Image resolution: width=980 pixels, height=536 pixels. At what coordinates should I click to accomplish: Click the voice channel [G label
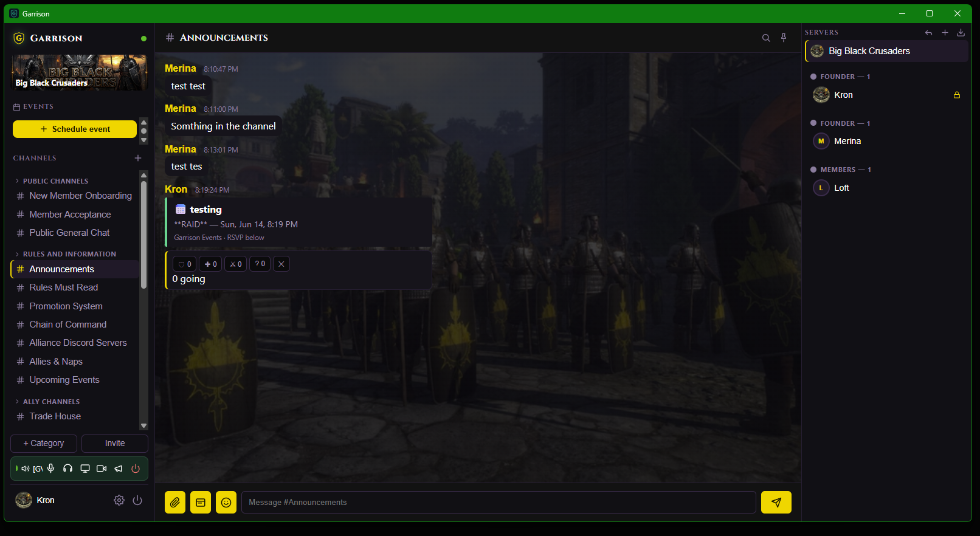(38, 469)
